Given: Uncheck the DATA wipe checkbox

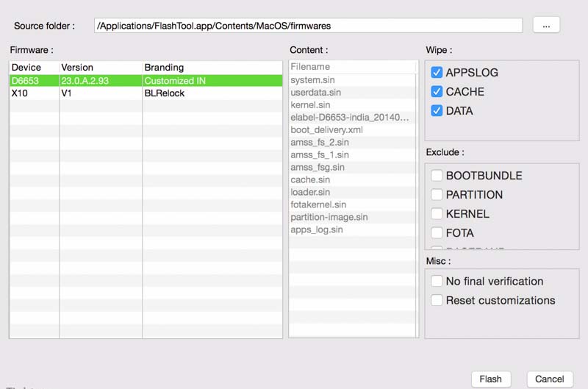Looking at the screenshot, I should [x=437, y=111].
